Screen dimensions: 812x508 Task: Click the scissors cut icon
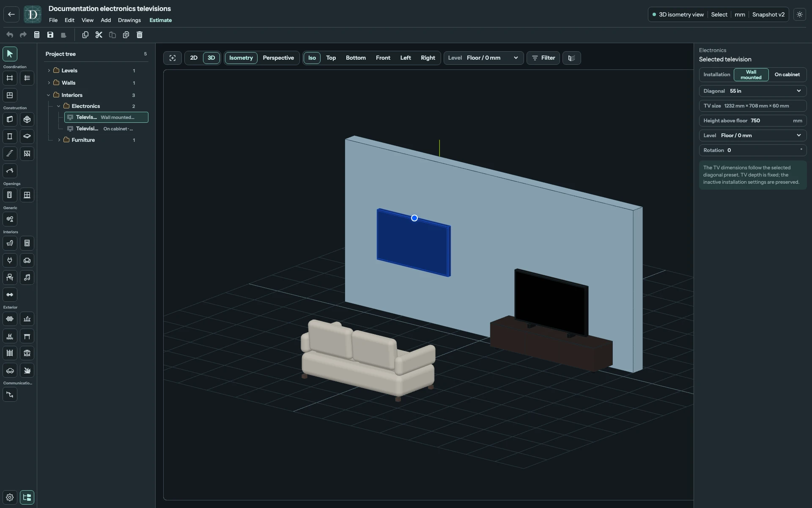[99, 35]
